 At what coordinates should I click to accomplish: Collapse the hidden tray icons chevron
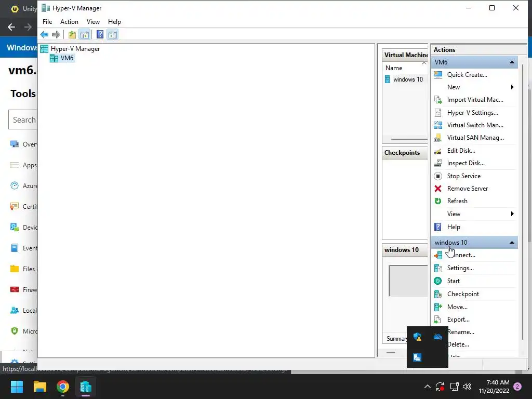click(428, 387)
